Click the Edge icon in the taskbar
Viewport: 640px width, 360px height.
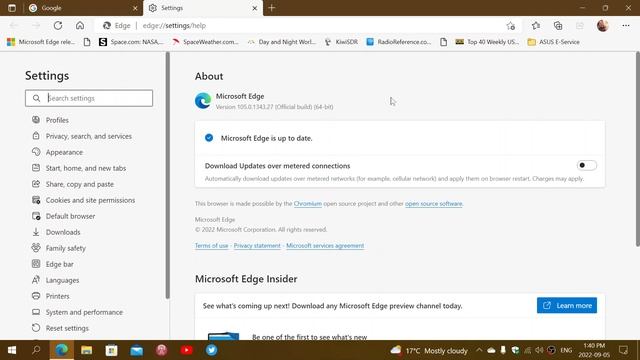coord(62,350)
